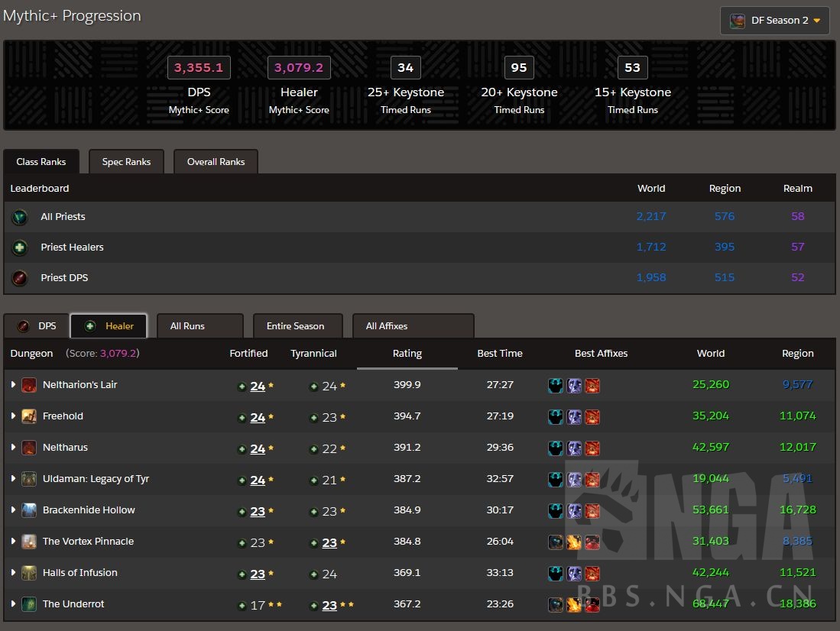840x631 pixels.
Task: Click the Priest Healers green cross icon
Action: click(20, 248)
